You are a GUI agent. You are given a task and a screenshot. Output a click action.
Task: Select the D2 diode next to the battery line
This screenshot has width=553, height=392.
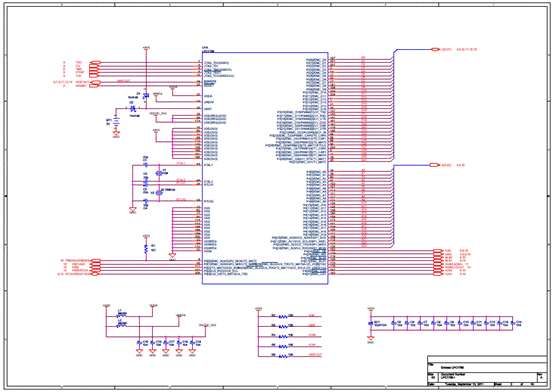click(133, 108)
